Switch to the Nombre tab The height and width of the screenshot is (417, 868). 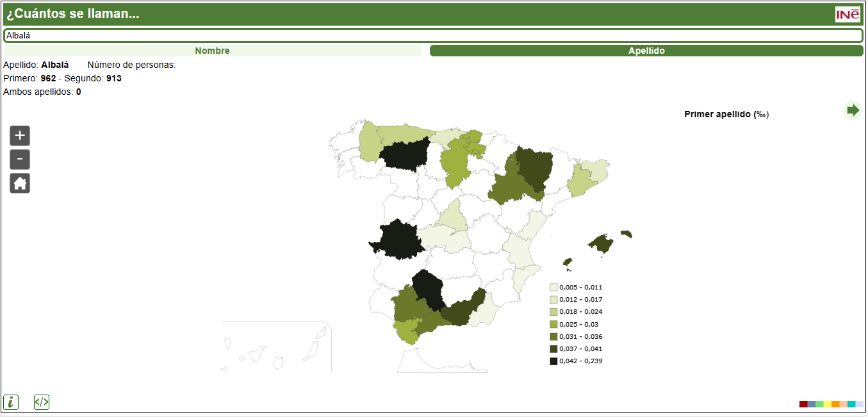[x=212, y=51]
